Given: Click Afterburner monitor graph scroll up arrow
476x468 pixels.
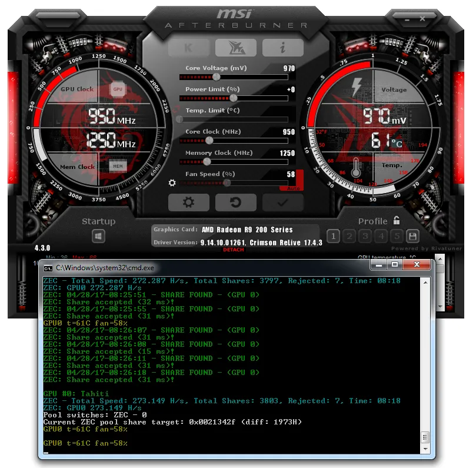Looking at the screenshot, I should (x=440, y=259).
